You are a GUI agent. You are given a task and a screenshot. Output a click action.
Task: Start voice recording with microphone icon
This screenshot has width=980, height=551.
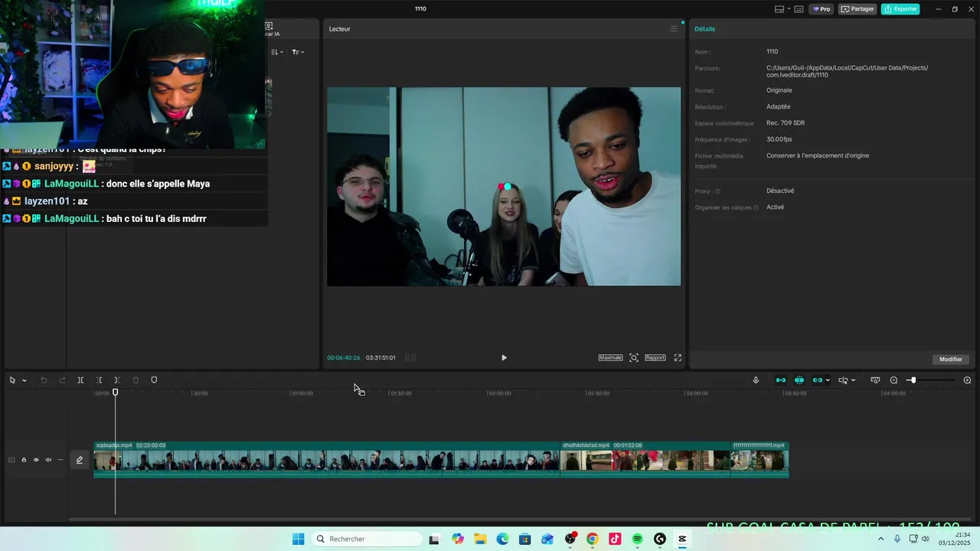coord(756,380)
